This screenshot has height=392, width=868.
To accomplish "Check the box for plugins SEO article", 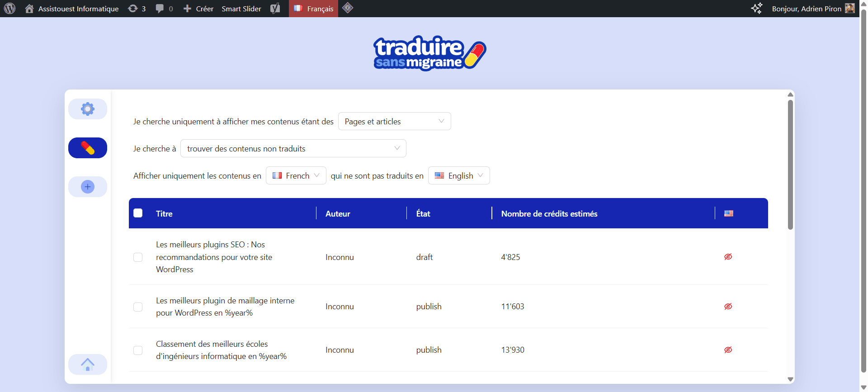I will tap(138, 257).
